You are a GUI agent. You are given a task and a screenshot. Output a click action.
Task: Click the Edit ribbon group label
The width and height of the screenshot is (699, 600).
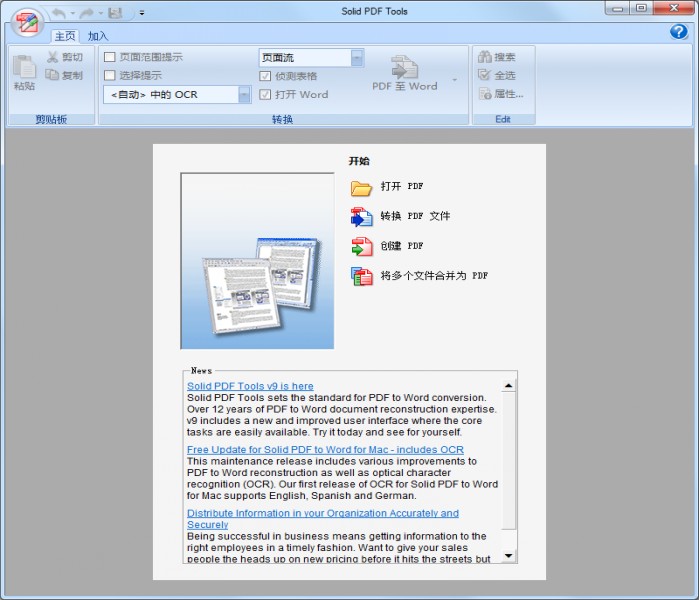click(503, 119)
